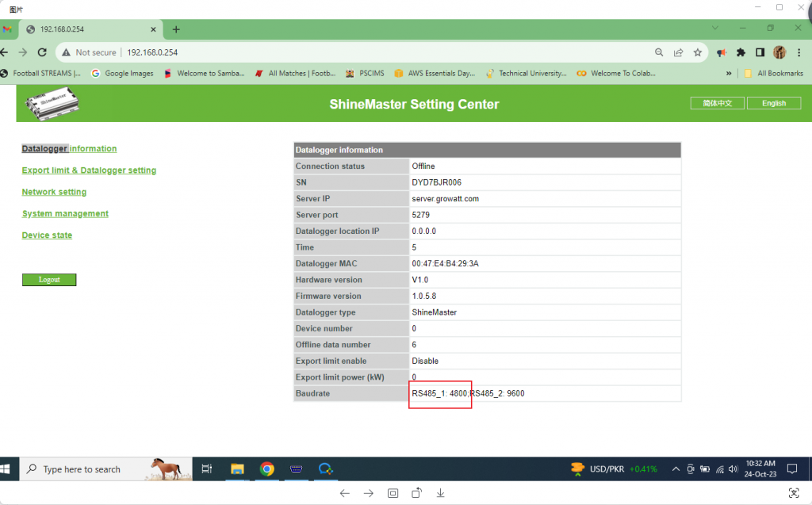The width and height of the screenshot is (812, 505).
Task: Show the next image in viewer
Action: [x=368, y=493]
